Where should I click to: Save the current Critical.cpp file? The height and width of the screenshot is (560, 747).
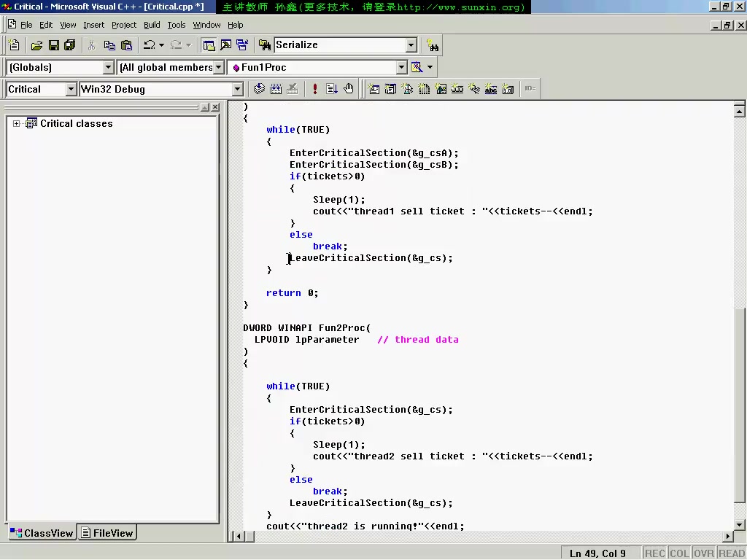click(53, 44)
